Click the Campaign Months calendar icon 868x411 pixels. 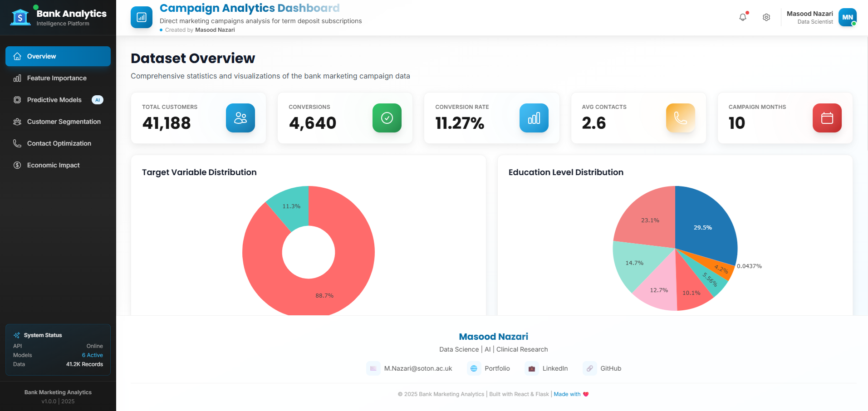[x=827, y=118]
